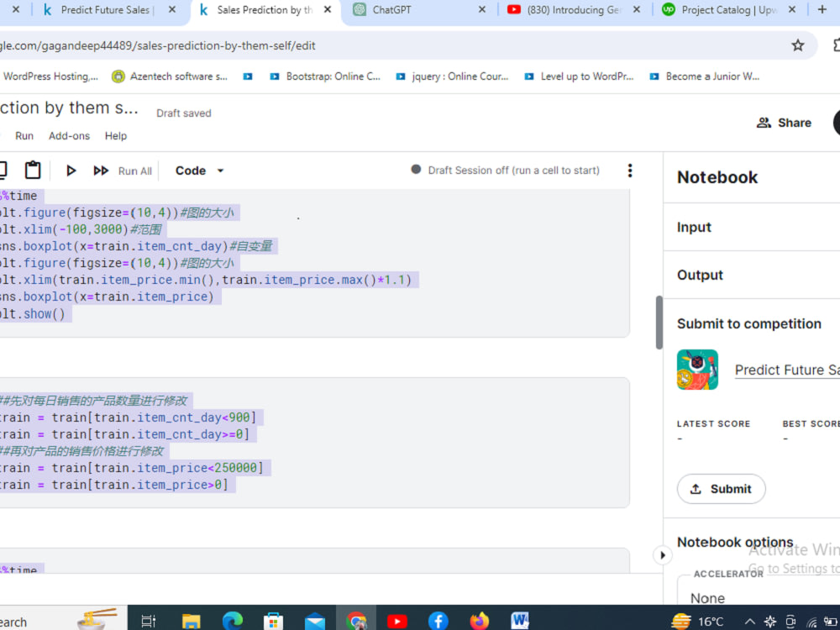Click Google Chrome icon in taskbar
This screenshot has width=840, height=630.
click(355, 621)
